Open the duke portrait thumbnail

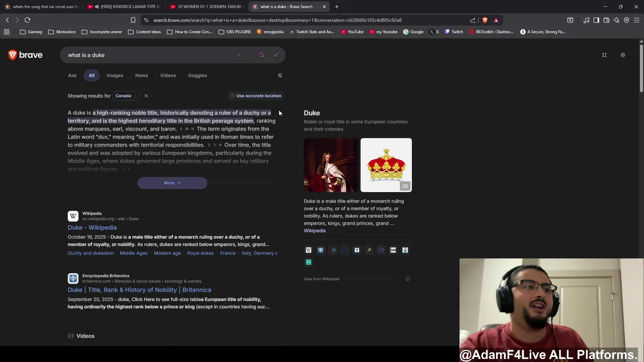point(331,165)
